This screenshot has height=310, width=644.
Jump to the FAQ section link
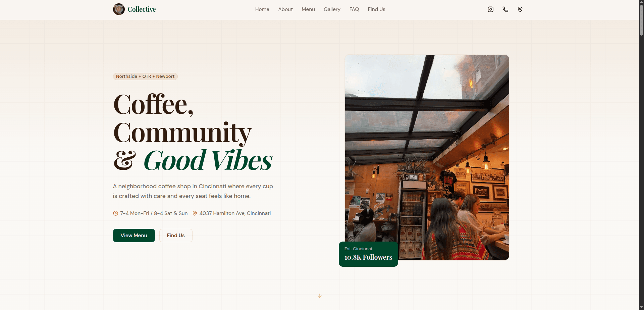pos(354,9)
